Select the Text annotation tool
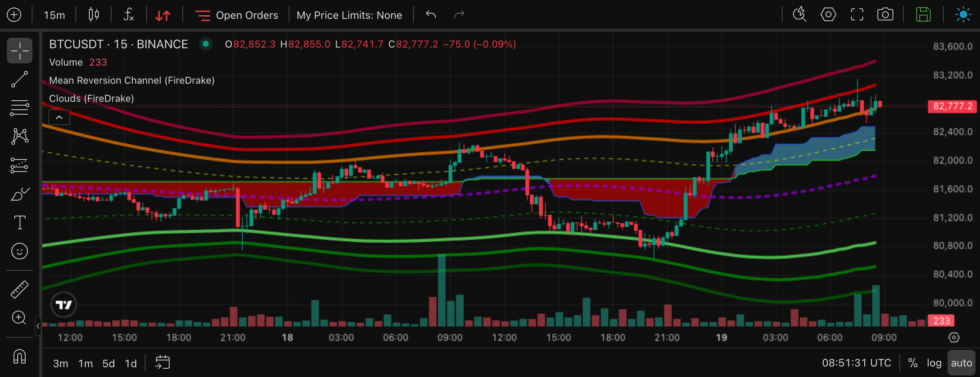The width and height of the screenshot is (980, 377). tap(19, 222)
